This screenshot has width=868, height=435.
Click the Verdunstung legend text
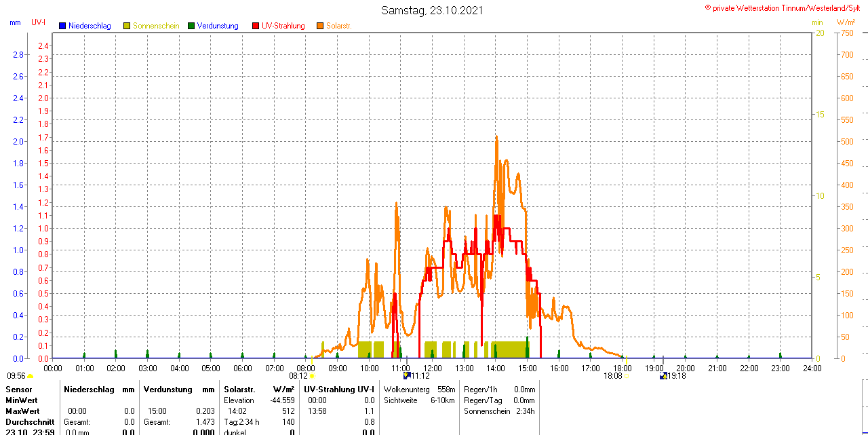pos(218,26)
